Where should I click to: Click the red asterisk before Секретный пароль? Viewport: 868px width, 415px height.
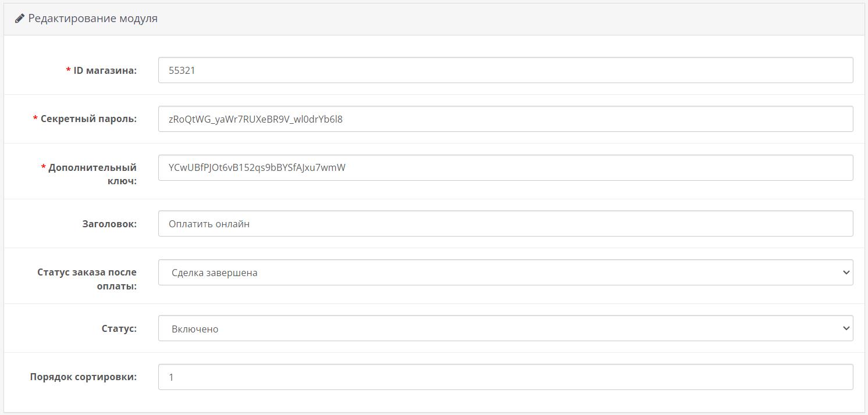[35, 119]
